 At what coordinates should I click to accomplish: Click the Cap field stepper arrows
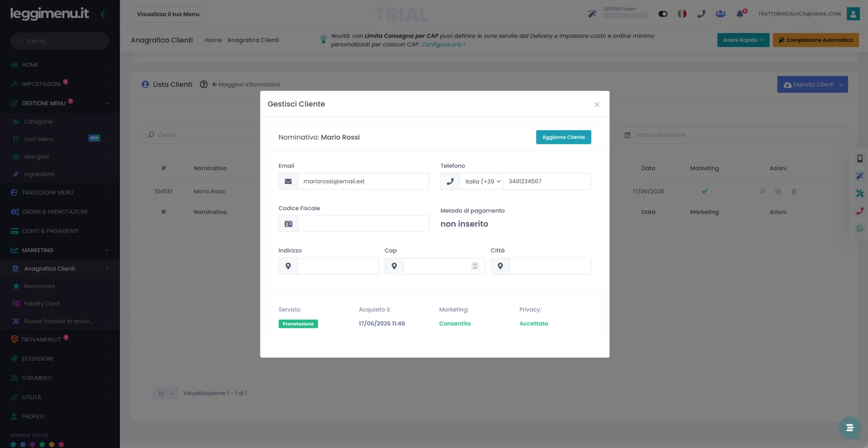coord(475,266)
